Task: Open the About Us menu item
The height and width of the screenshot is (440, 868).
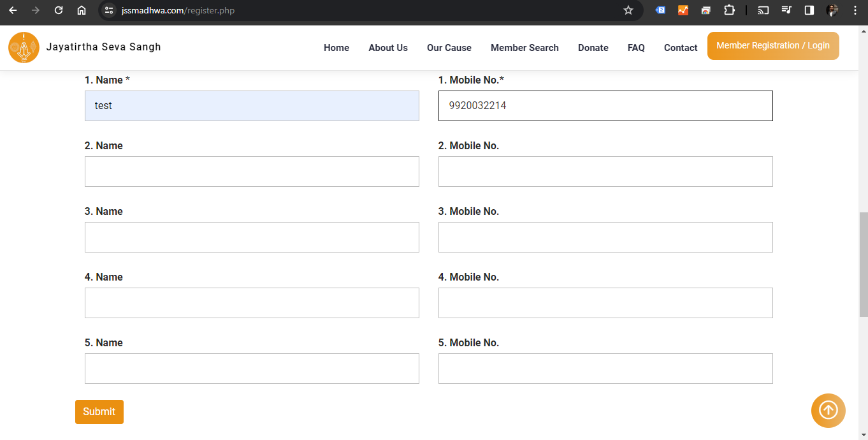Action: click(387, 48)
